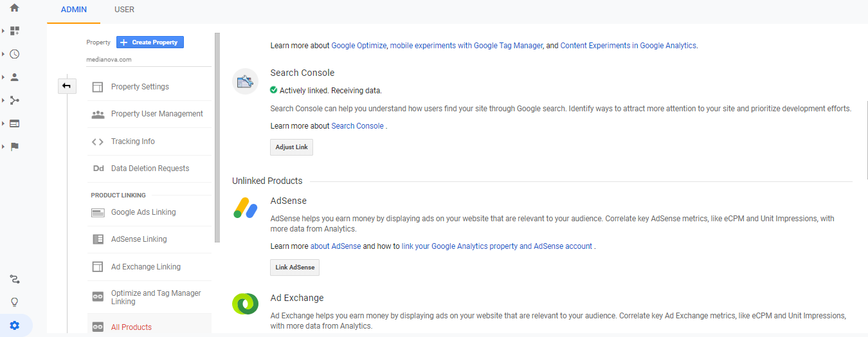Switch to the USER tab
This screenshot has height=337, width=868.
(x=124, y=10)
